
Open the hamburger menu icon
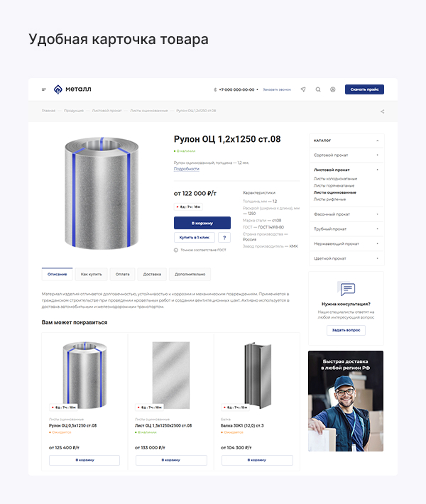tap(44, 89)
